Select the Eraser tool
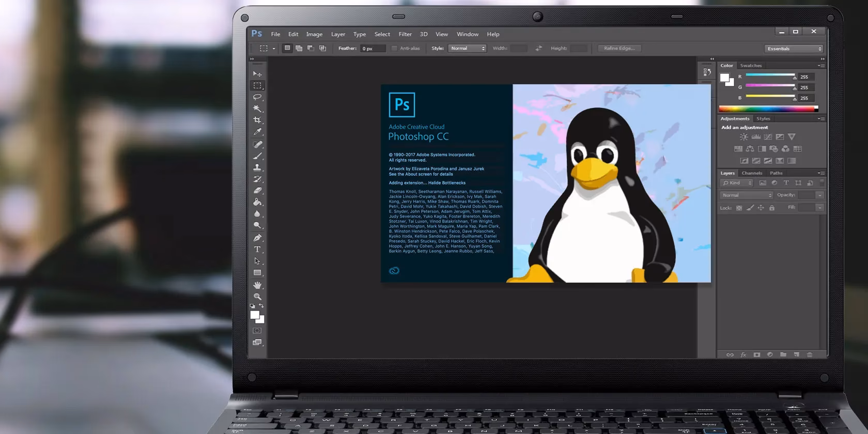The image size is (868, 434). [x=257, y=191]
